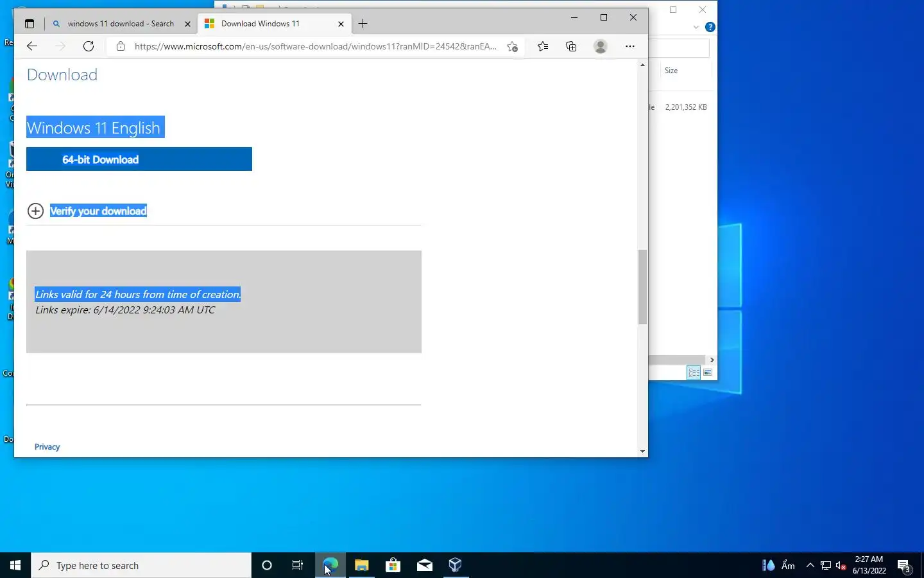Open VirtualBox from the taskbar
This screenshot has height=578, width=924.
(456, 565)
